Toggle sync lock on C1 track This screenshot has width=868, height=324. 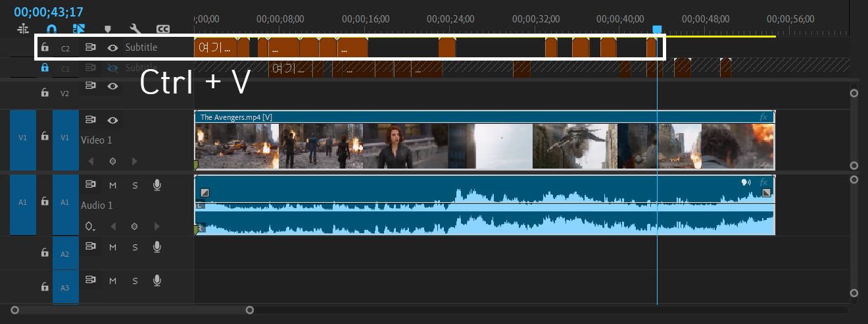click(91, 67)
